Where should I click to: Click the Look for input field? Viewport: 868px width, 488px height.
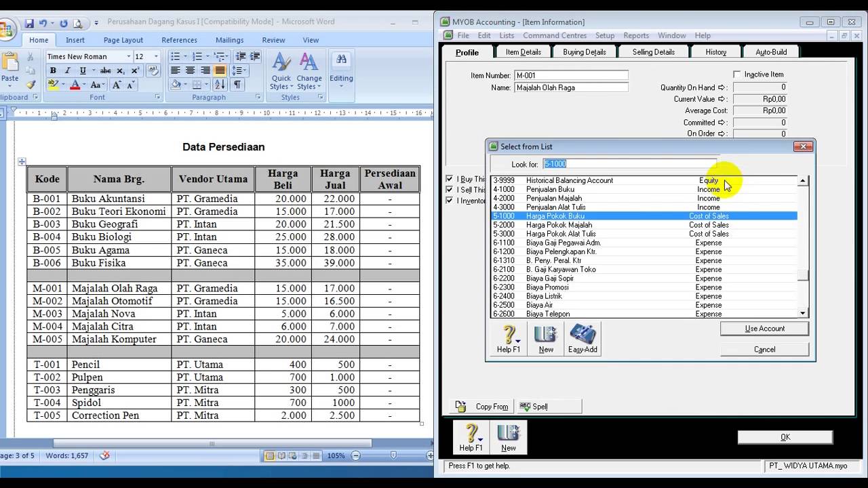pos(629,164)
